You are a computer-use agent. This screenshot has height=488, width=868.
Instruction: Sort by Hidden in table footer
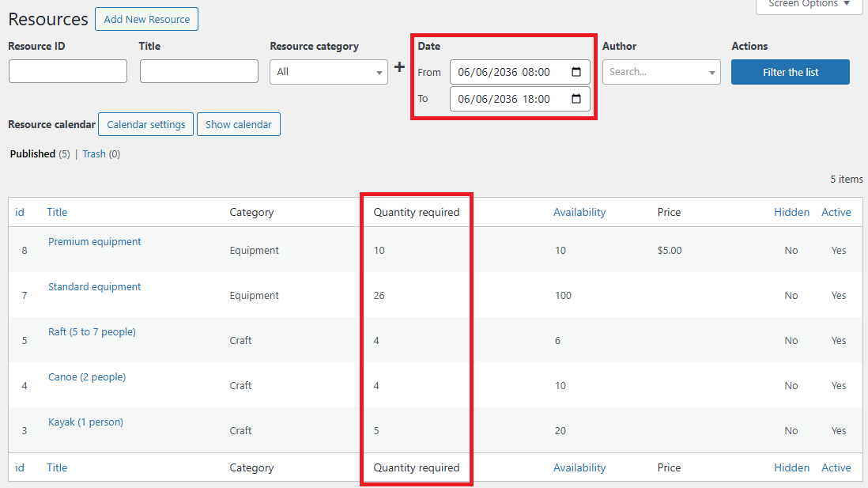791,467
